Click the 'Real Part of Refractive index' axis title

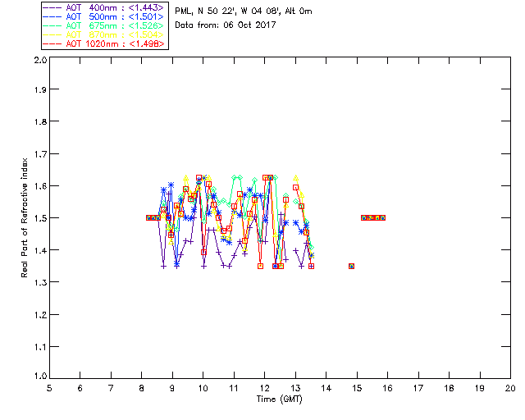click(24, 218)
